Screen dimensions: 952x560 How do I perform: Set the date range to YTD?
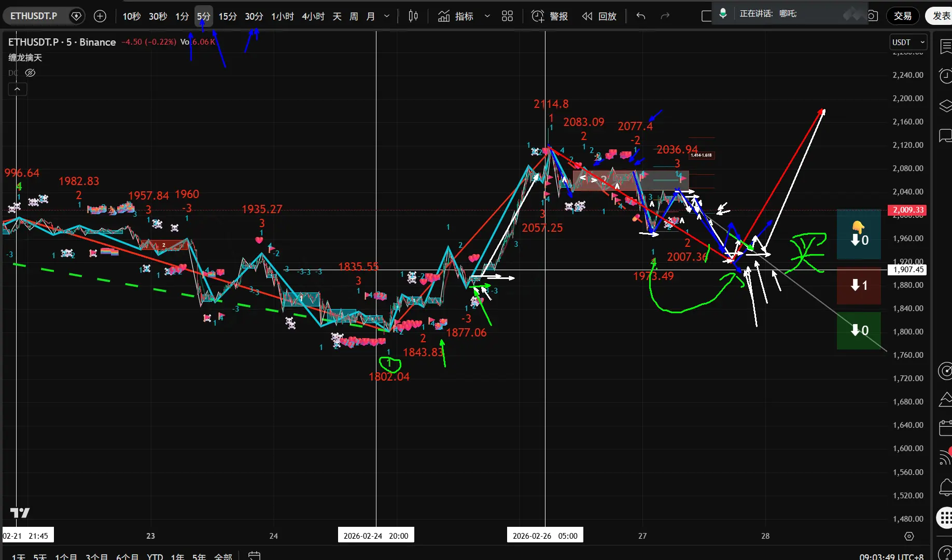(x=155, y=557)
